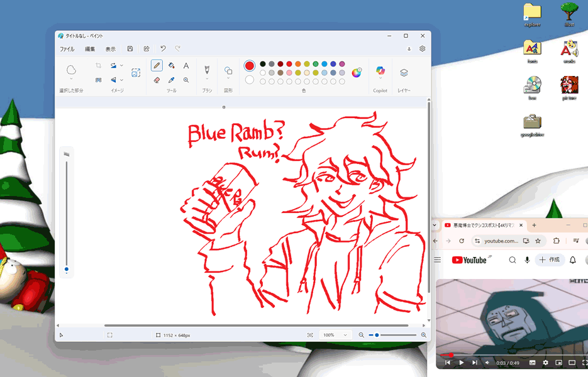Toggle YouTube video subtitles
588x377 pixels.
click(532, 363)
